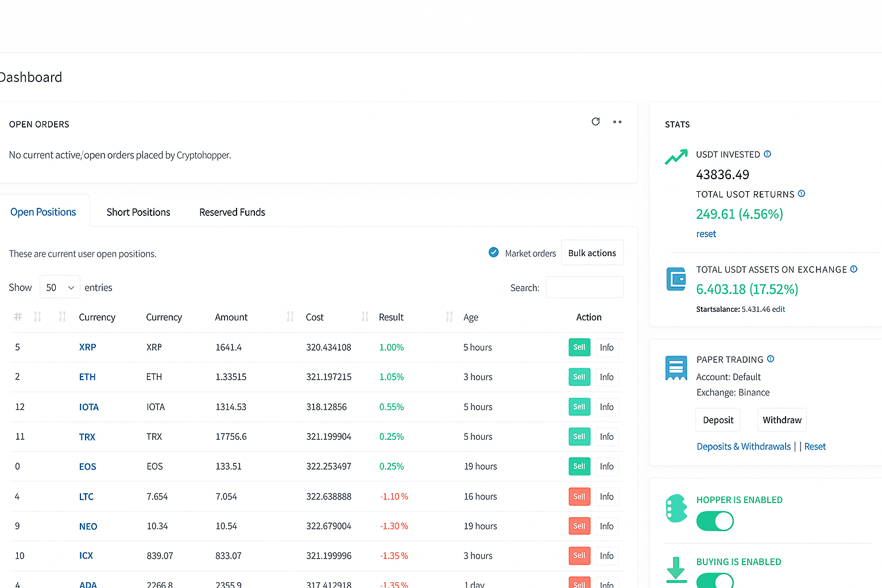Click the green trend arrow stats icon

pyautogui.click(x=676, y=157)
